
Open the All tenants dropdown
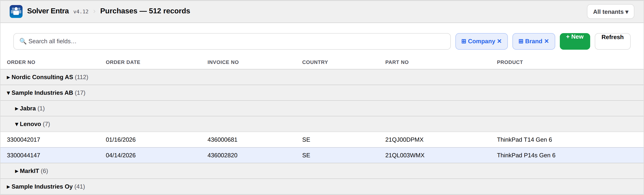coord(610,12)
